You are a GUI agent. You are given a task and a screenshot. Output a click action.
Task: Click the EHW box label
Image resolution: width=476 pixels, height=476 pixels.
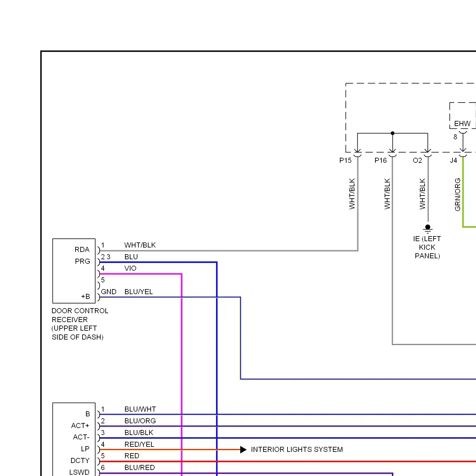462,123
